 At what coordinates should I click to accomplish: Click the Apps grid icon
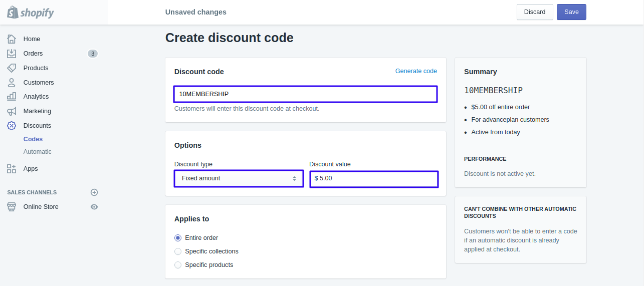[x=12, y=169]
